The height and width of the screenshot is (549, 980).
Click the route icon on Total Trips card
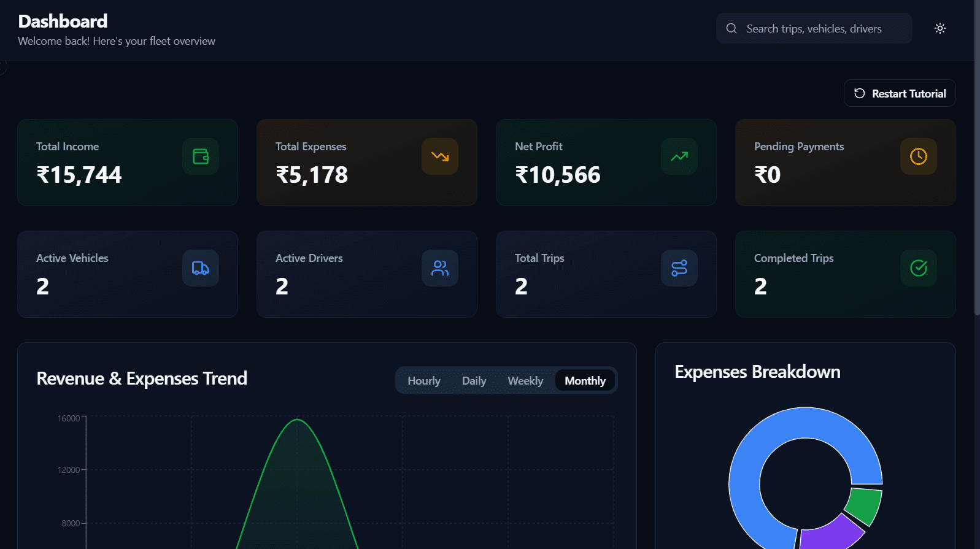(679, 268)
